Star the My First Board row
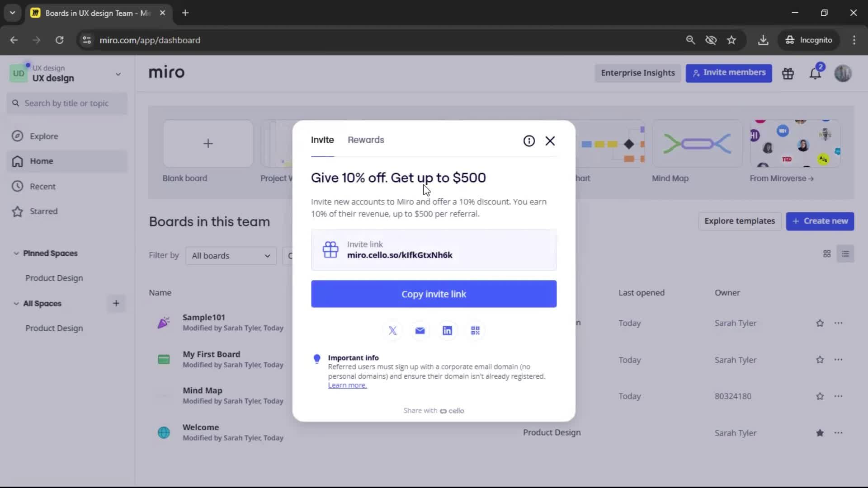 point(820,360)
